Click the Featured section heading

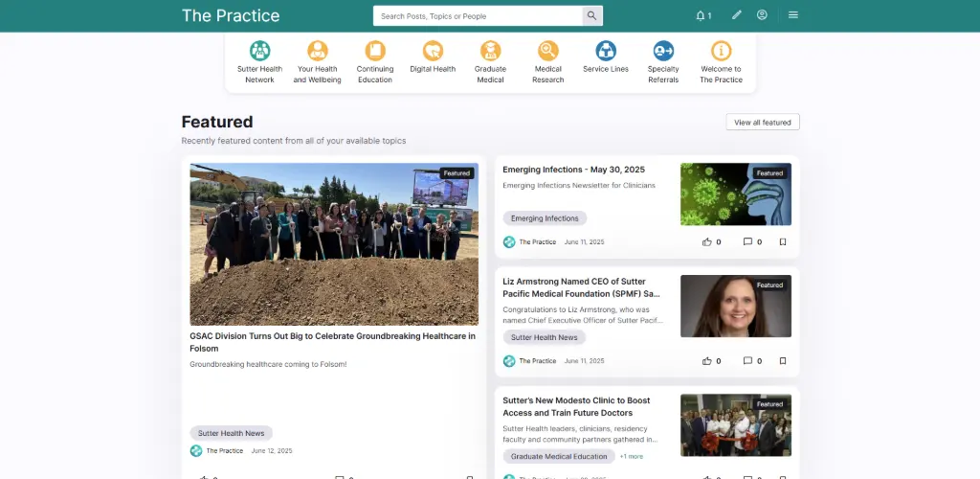tap(217, 122)
